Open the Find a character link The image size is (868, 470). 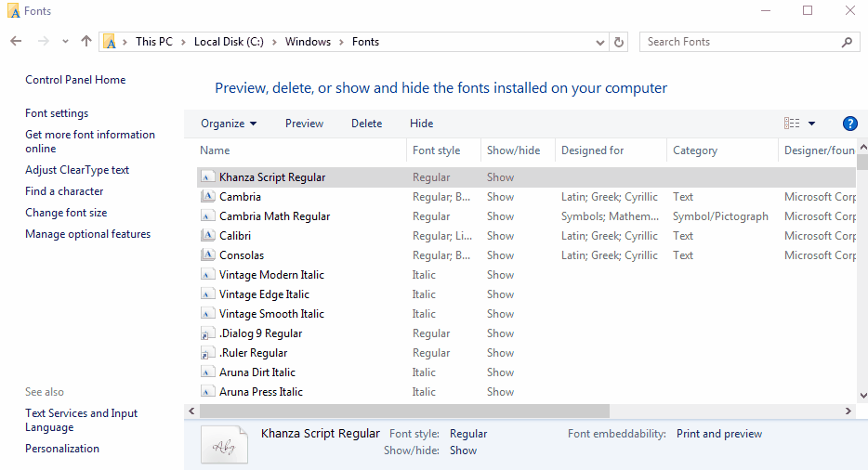click(64, 191)
